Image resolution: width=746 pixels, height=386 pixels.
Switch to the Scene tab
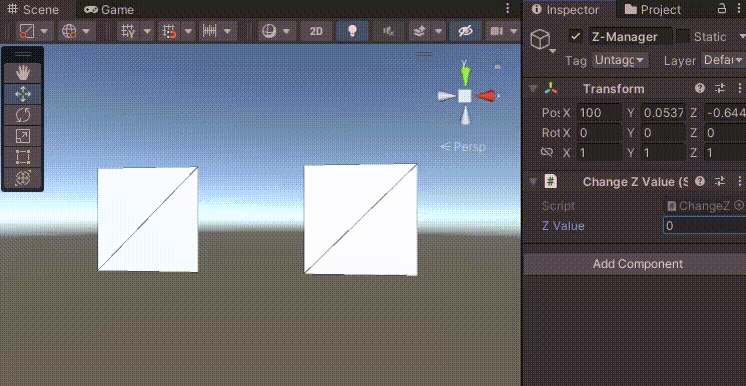click(x=37, y=10)
